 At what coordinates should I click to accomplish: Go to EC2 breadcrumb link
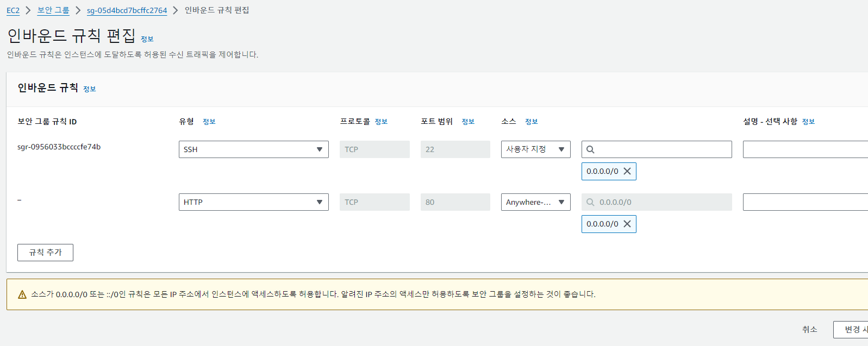coord(13,10)
